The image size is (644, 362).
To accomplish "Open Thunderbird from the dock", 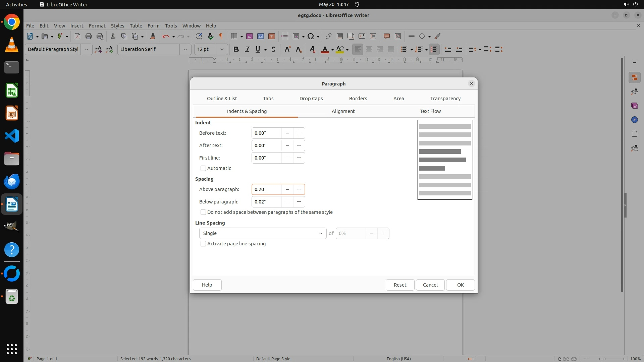I will pos(12,181).
